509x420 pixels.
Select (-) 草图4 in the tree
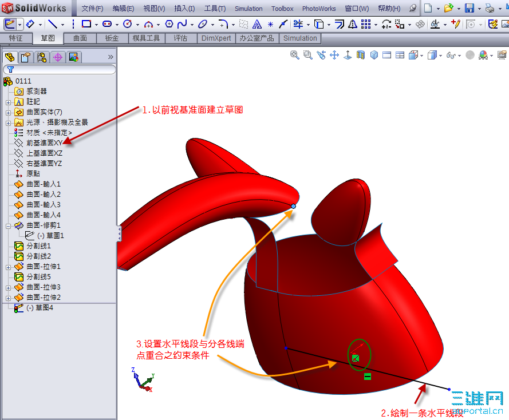point(40,308)
